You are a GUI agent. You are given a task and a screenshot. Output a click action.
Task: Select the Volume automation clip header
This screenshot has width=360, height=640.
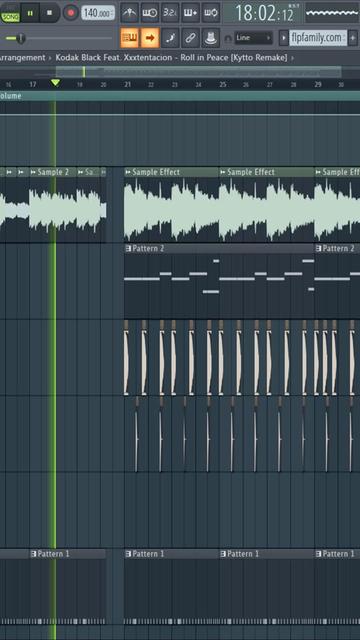coord(180,96)
